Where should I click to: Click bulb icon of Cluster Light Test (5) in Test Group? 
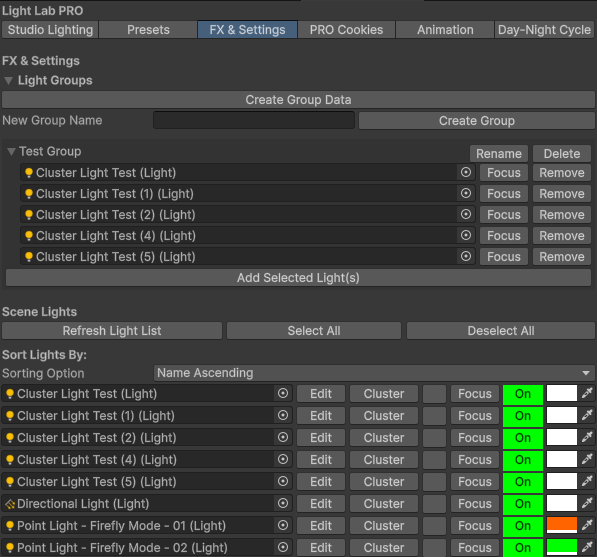tap(29, 257)
